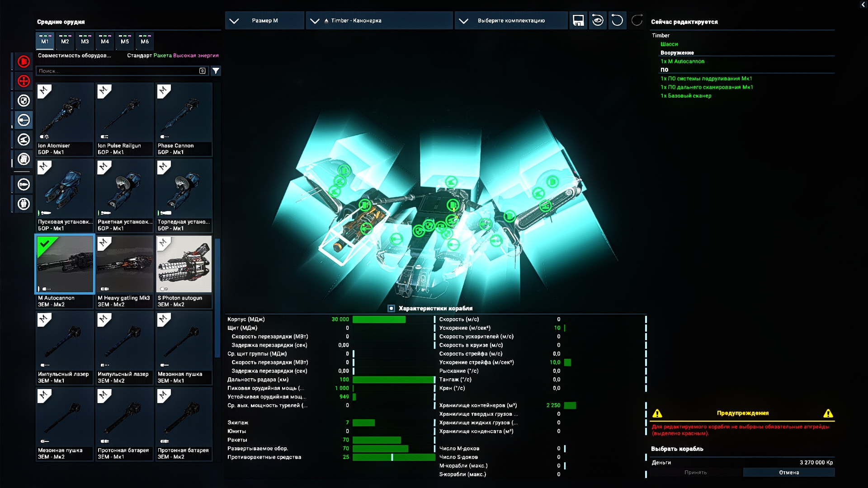
Task: Select the ПО section header
Action: [664, 70]
